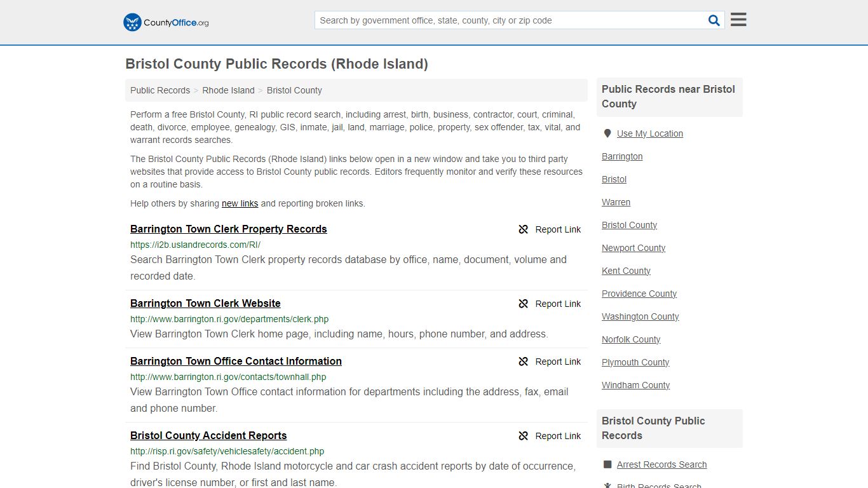Viewport: 868px width, 488px height.
Task: Open Bristol County Accident Reports
Action: [208, 435]
